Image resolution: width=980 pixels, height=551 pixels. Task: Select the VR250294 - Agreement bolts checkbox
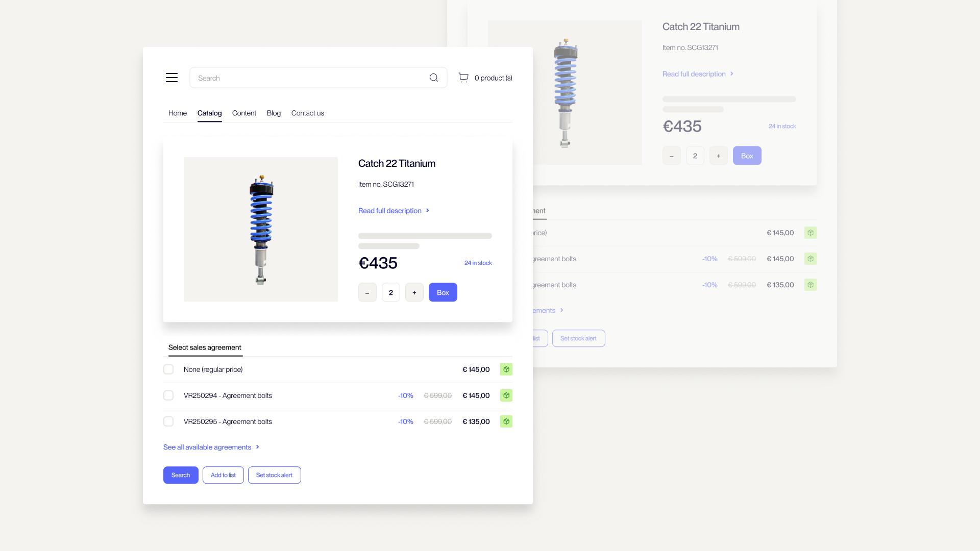tap(168, 395)
